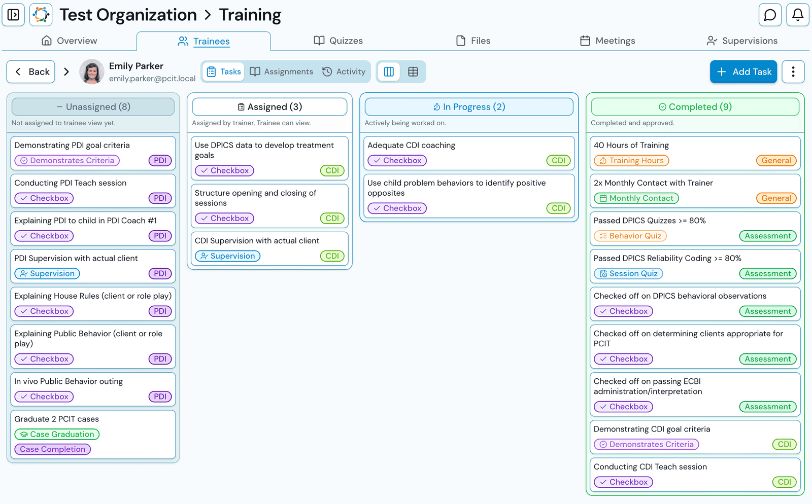Open the Quizzes tab
Screen dimensions: 812x504
point(338,41)
